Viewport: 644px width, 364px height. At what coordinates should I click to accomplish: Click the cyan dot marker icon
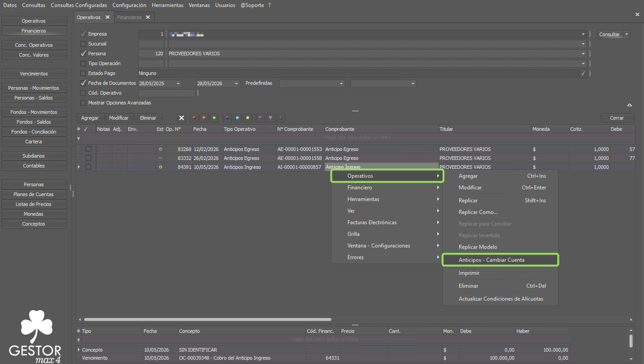pos(237,118)
